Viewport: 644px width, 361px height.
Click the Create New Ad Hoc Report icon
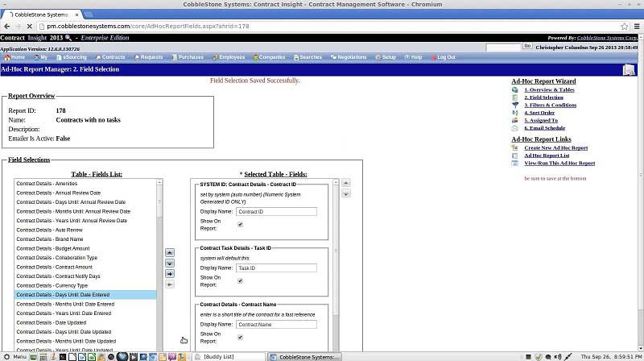point(514,147)
